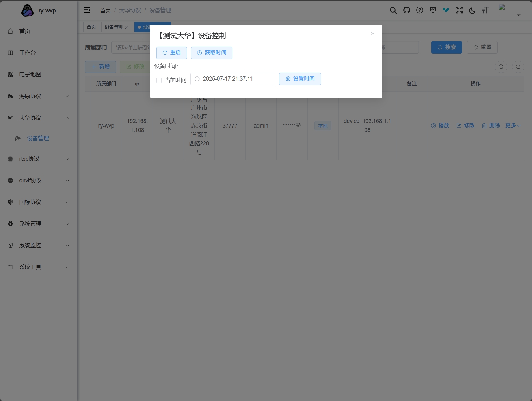The height and width of the screenshot is (401, 532).
Task: Open the 更多 actions dropdown
Action: coord(513,125)
